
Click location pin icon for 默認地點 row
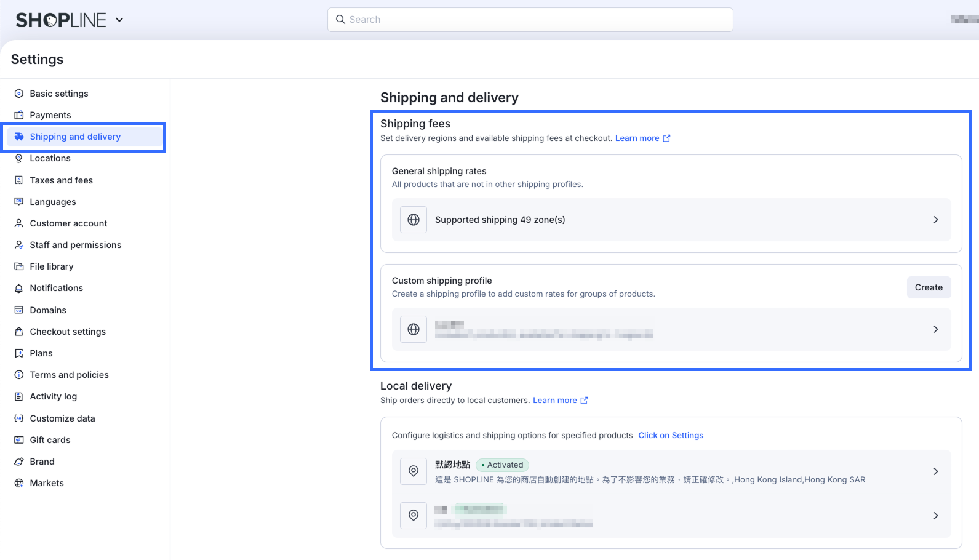[x=414, y=471]
